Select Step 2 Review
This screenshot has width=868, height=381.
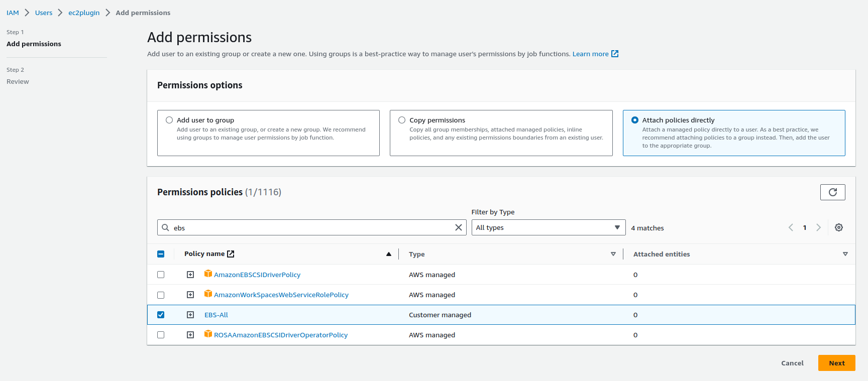pyautogui.click(x=18, y=81)
